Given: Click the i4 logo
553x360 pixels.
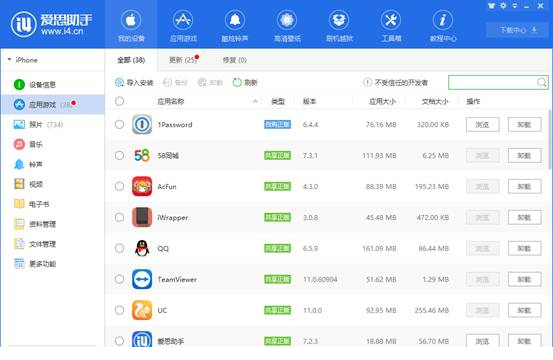Looking at the screenshot, I should 23,24.
